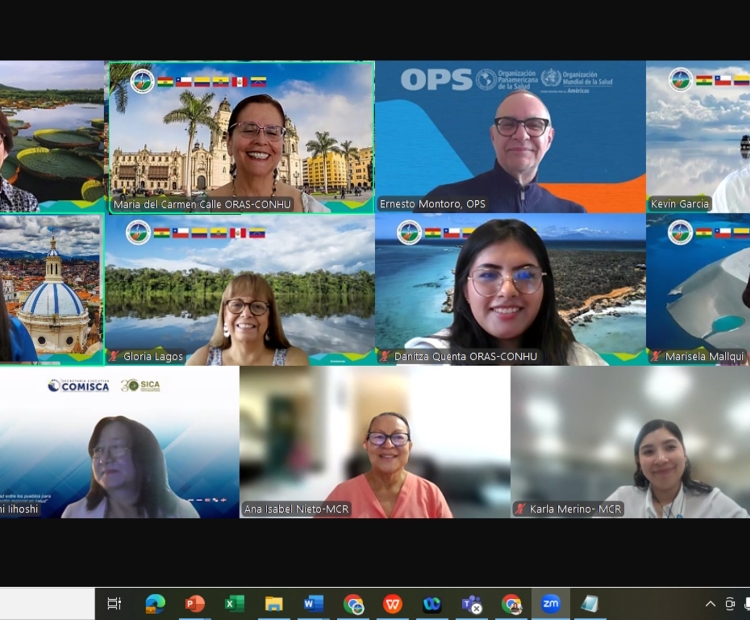
Task: Select the COMISCA participant video tile
Action: point(120,442)
